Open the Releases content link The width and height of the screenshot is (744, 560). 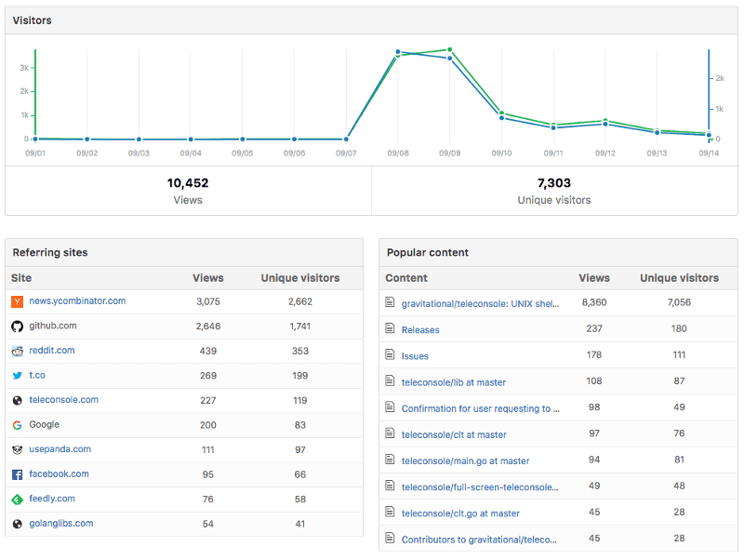tap(420, 330)
